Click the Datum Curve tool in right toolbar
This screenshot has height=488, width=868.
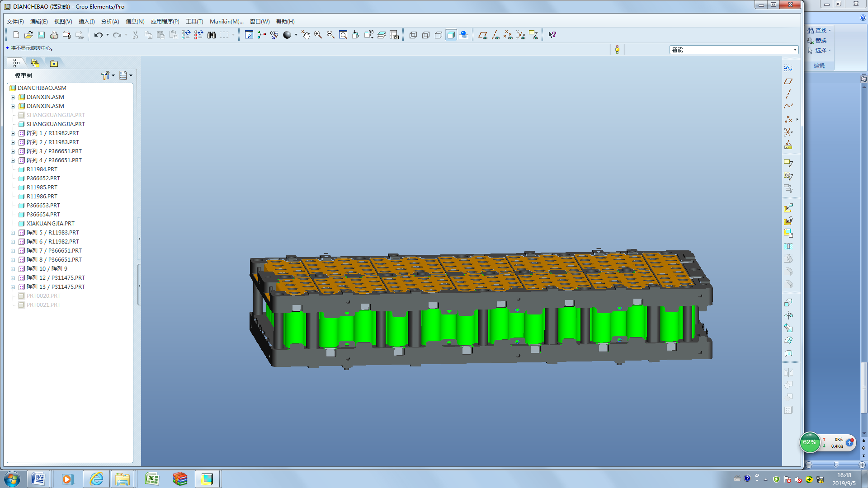coord(788,107)
